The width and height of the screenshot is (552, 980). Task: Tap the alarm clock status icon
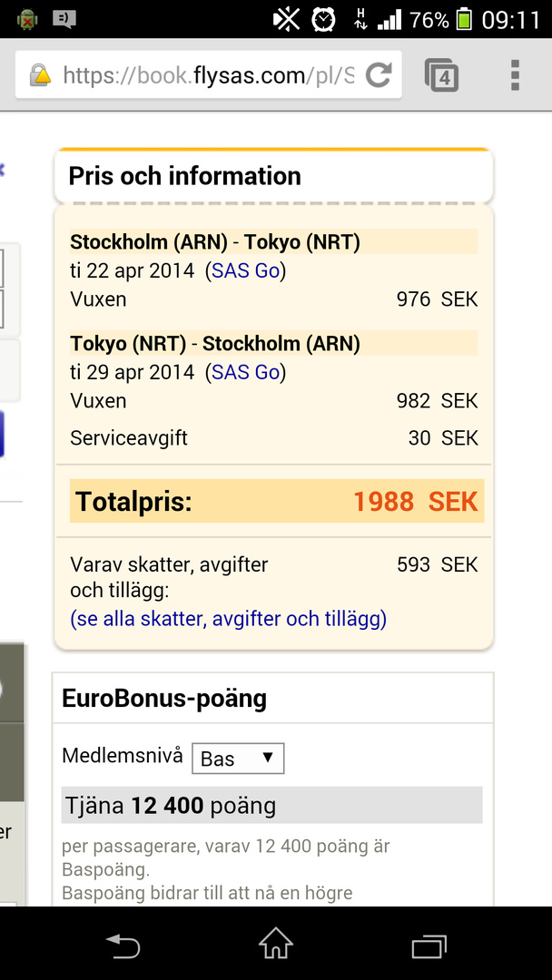coord(322,19)
